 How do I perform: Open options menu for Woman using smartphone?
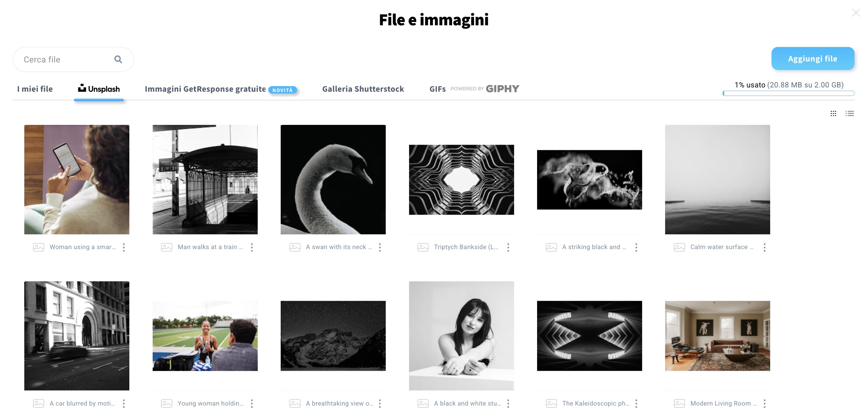(x=124, y=247)
